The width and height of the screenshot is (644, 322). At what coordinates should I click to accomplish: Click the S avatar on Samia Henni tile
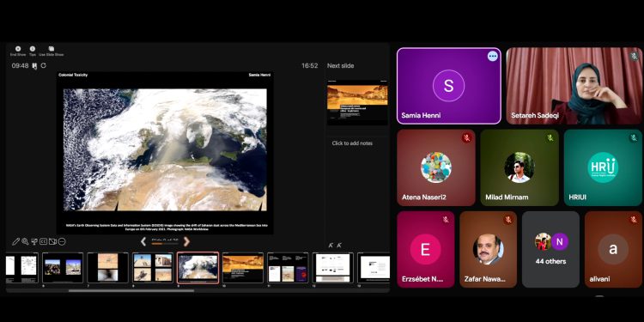click(448, 86)
